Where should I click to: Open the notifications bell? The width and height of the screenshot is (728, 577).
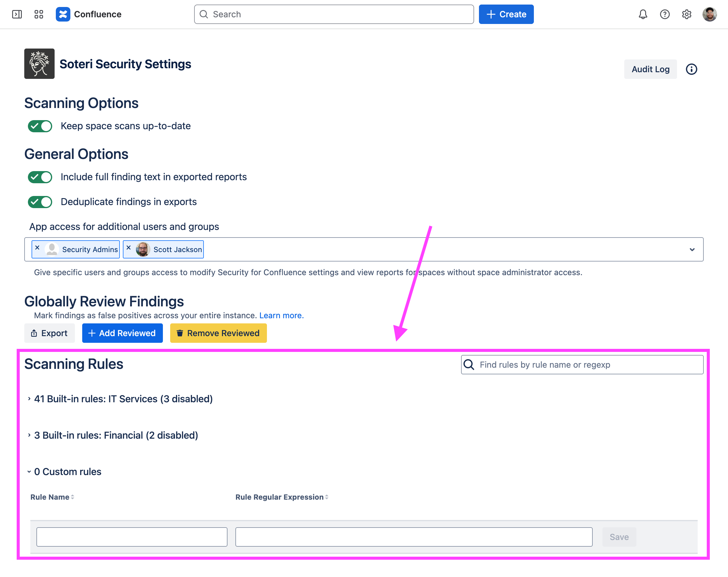point(642,14)
